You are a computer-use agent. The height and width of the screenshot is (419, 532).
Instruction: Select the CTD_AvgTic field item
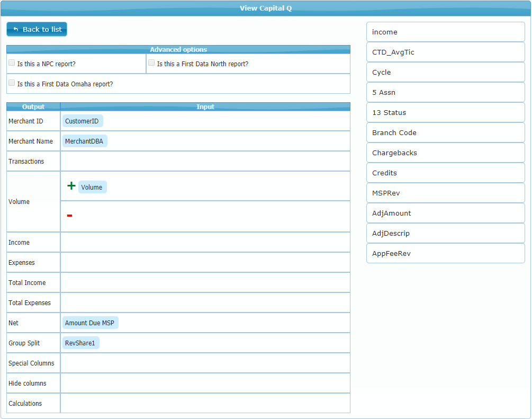445,52
